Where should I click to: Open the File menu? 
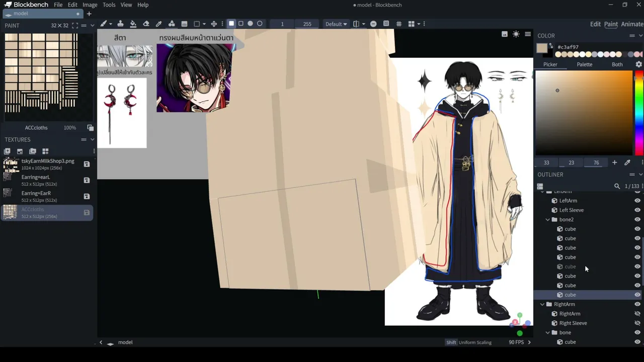pos(58,5)
